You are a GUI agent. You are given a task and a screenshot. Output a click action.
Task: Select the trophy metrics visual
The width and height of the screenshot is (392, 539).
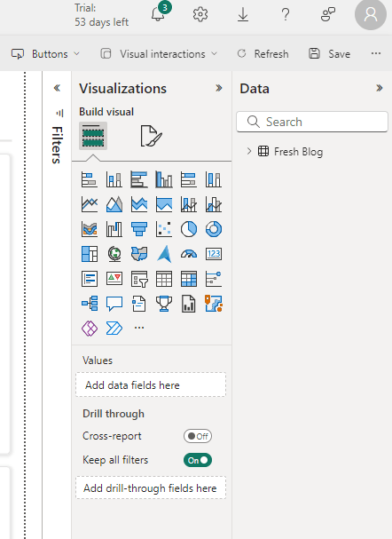pos(164,304)
